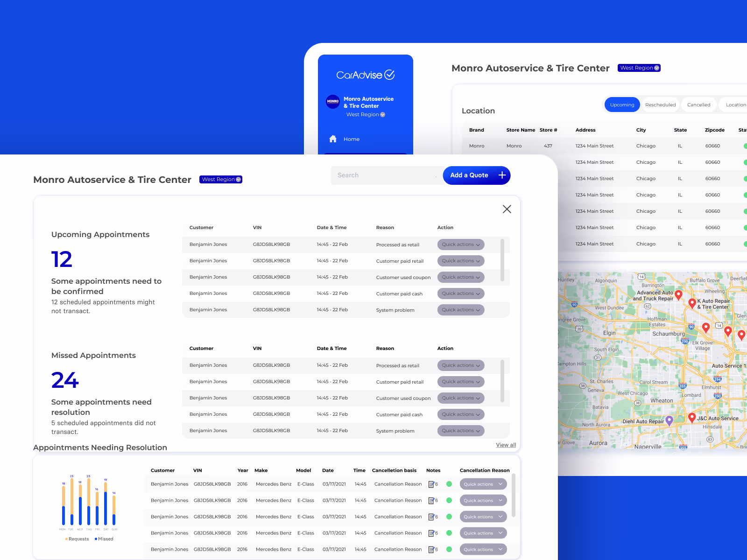
Task: Open Quick actions for missed System problem
Action: [x=461, y=431]
